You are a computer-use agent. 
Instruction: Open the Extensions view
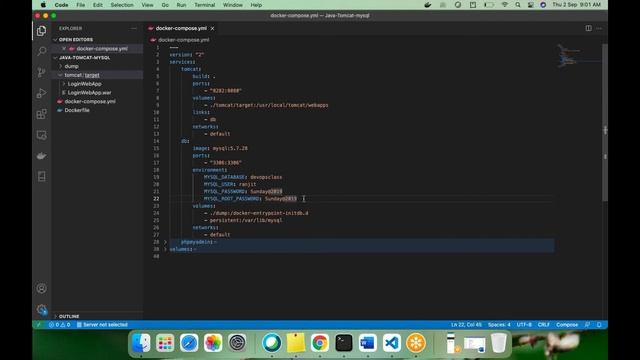(x=41, y=114)
